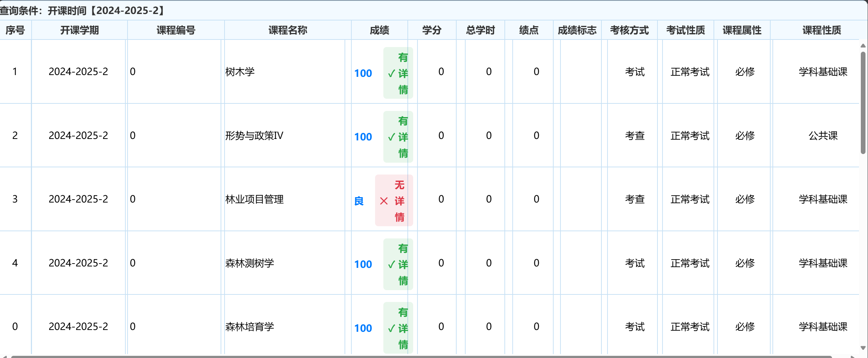Select the 课程名称 column header

pos(287,30)
